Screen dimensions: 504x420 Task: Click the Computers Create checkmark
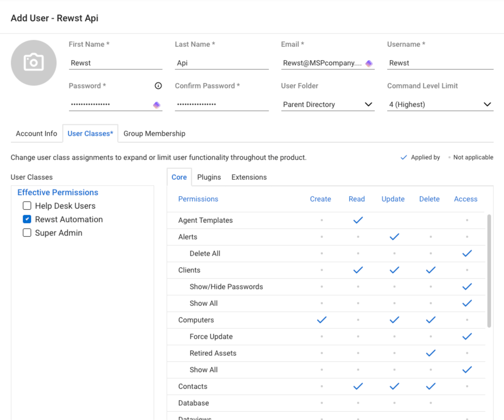(322, 320)
